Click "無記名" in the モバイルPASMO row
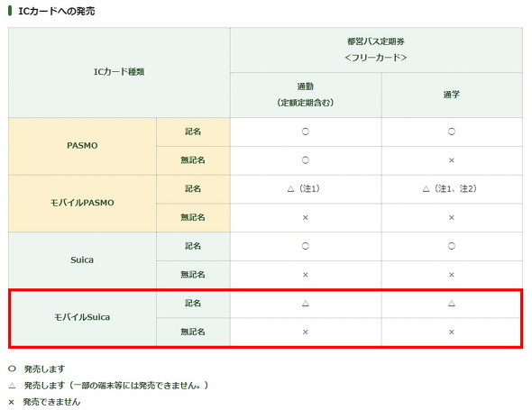 coord(193,218)
